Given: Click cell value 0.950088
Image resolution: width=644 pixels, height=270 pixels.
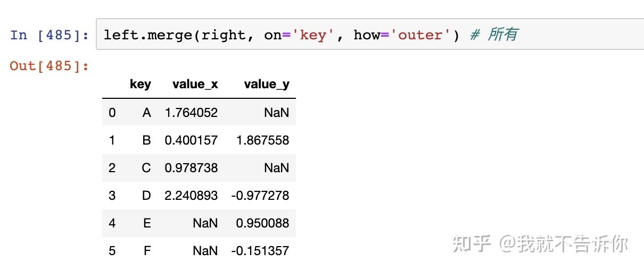Looking at the screenshot, I should [263, 223].
